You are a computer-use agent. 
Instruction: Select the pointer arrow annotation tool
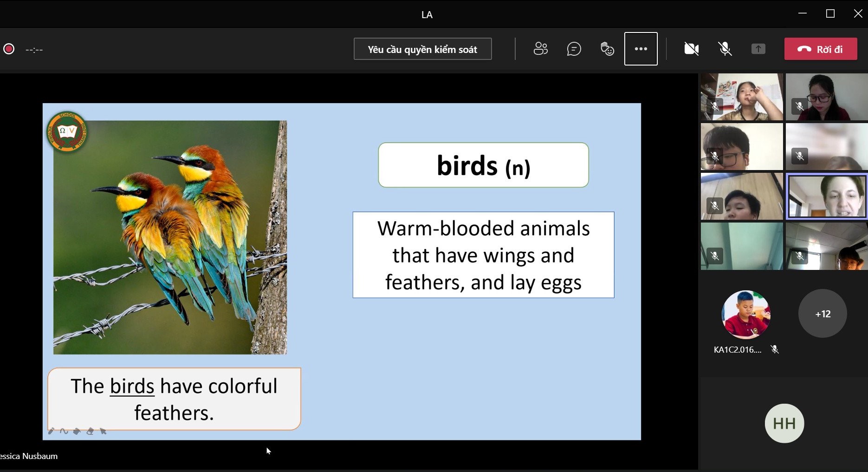click(x=103, y=431)
